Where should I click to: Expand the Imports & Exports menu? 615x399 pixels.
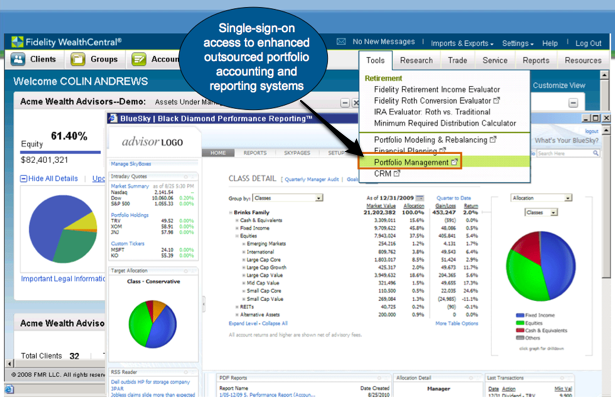click(x=462, y=43)
